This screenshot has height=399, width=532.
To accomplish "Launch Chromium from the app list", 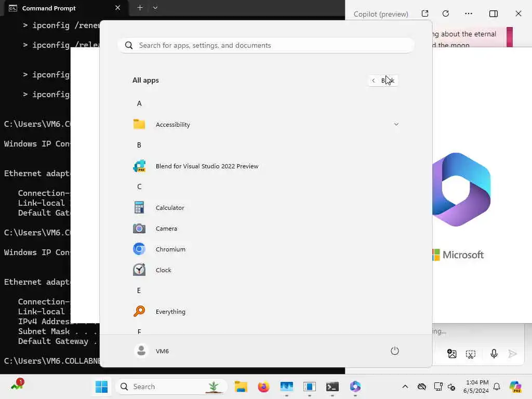I will 265,249.
